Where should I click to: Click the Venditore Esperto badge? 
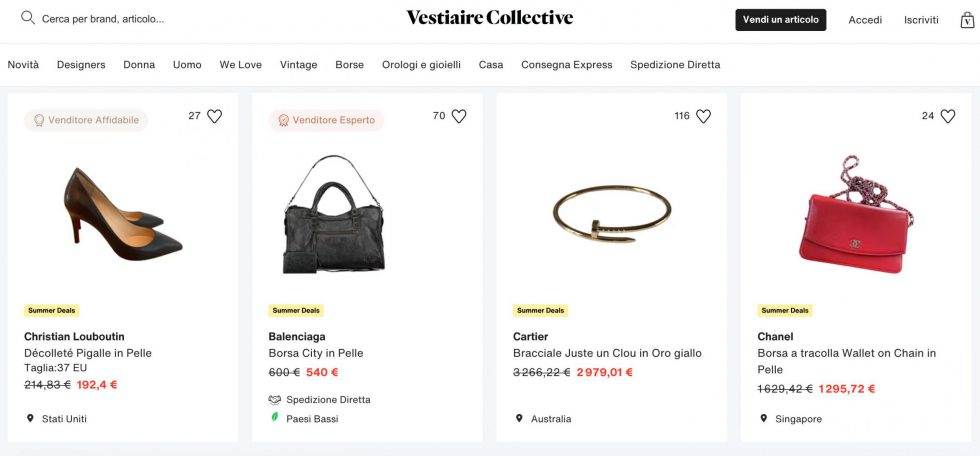point(326,120)
